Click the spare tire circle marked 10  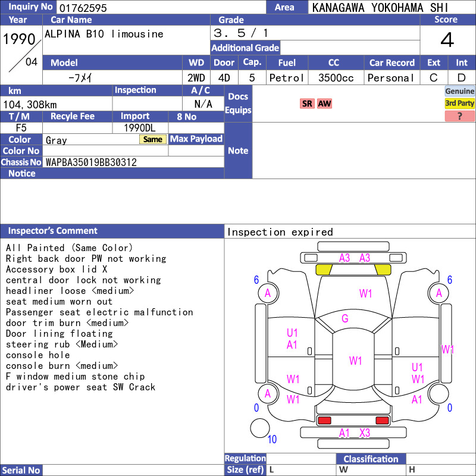click(260, 428)
